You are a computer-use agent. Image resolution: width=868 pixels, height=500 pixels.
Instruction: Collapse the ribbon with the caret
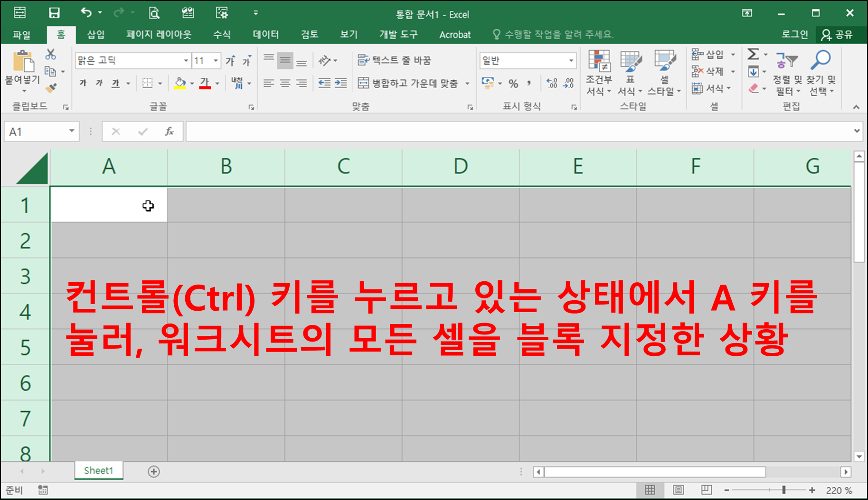click(856, 107)
